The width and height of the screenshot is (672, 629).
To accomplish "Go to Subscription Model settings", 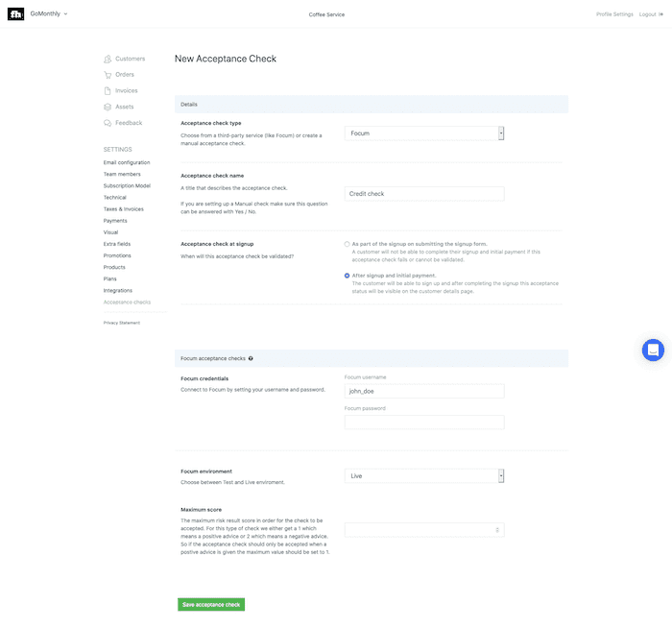I will pos(127,185).
